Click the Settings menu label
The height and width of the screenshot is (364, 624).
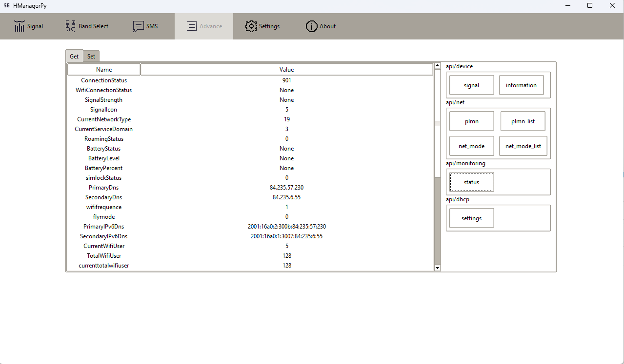269,26
